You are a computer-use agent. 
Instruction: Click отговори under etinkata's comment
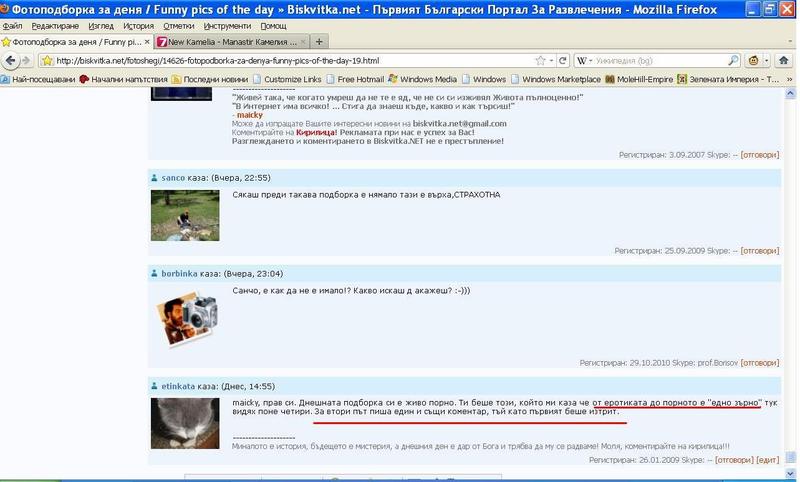tap(734, 460)
